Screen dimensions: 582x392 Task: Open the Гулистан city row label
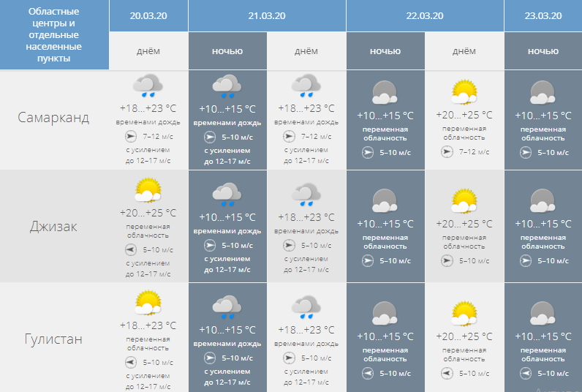click(54, 339)
